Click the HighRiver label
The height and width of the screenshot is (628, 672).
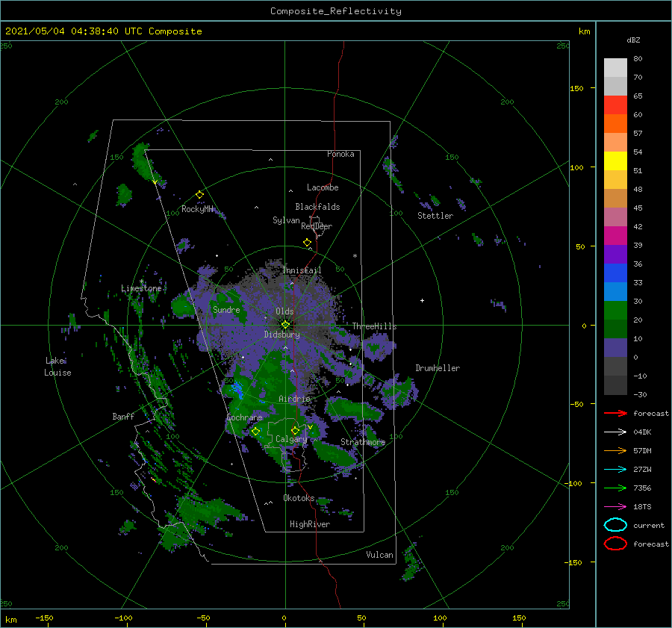(309, 524)
